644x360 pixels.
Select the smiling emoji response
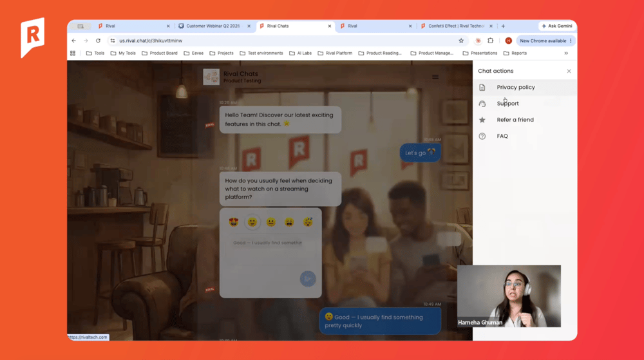pos(252,222)
